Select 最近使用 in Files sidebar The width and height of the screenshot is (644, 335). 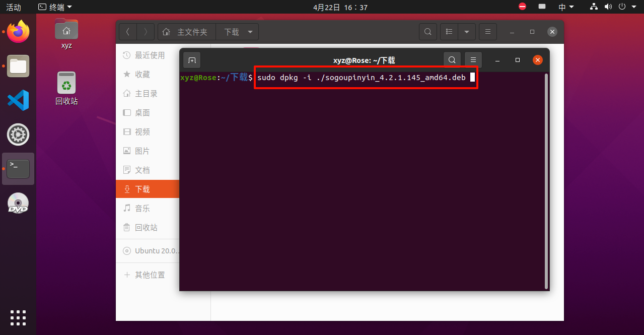(x=147, y=55)
